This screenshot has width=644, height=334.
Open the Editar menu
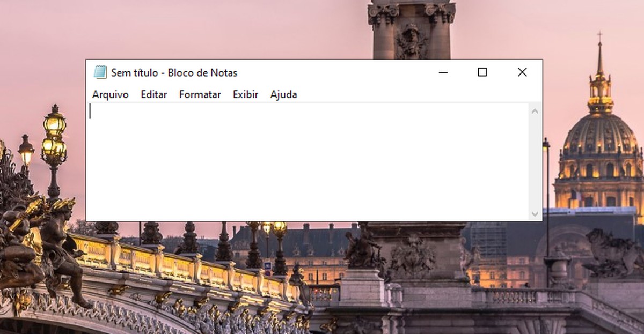(153, 94)
